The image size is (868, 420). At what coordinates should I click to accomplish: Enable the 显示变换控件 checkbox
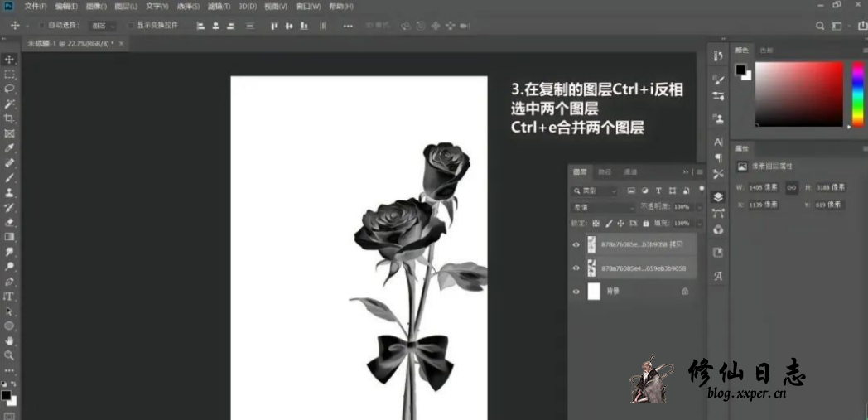[130, 26]
